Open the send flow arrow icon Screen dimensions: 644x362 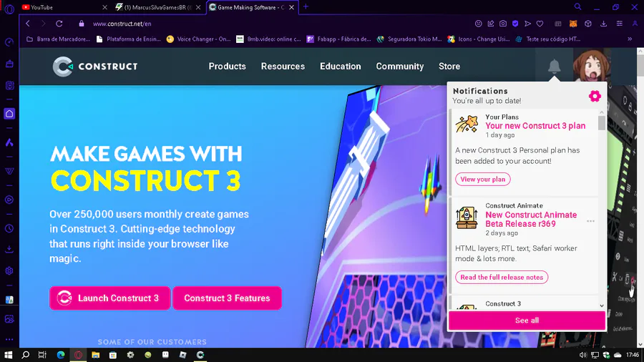528,24
